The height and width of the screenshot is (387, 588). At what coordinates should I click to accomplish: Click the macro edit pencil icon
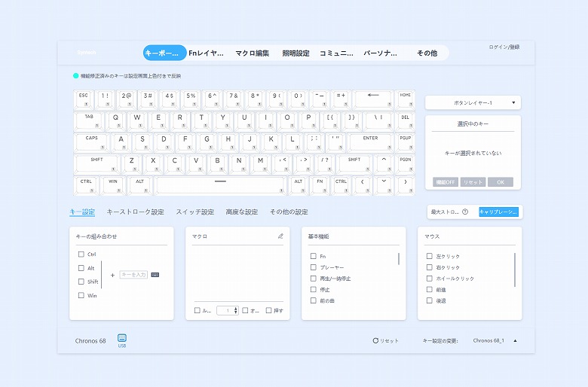click(280, 236)
